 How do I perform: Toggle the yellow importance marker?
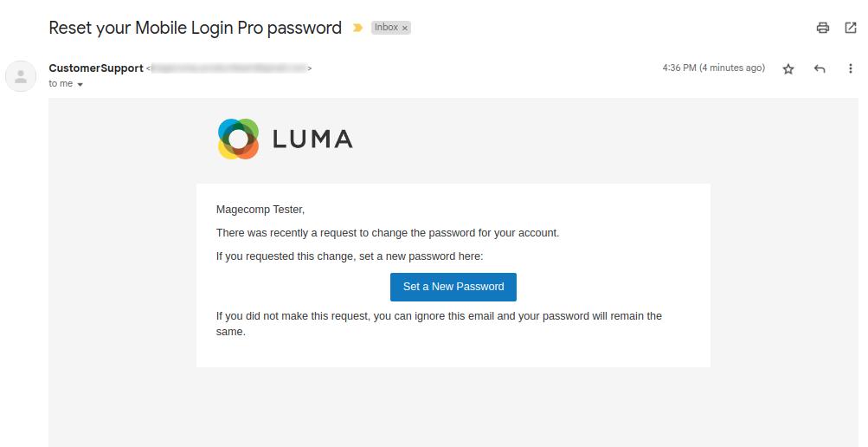click(x=357, y=28)
